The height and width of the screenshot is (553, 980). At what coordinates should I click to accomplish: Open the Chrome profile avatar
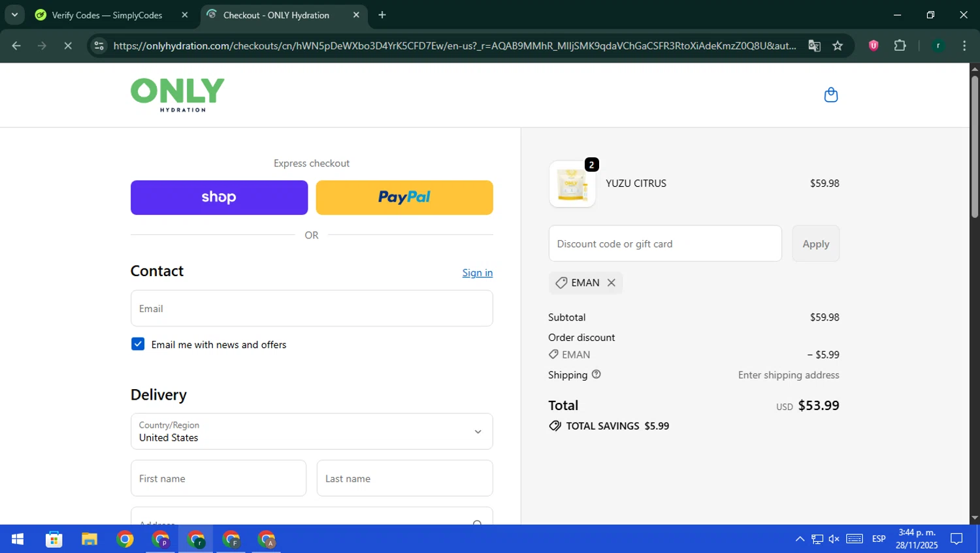click(938, 46)
